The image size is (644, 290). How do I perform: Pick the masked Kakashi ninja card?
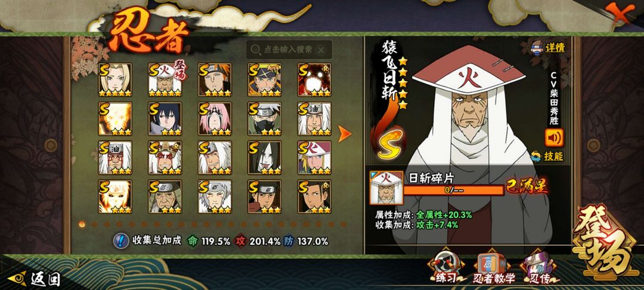coord(265,119)
